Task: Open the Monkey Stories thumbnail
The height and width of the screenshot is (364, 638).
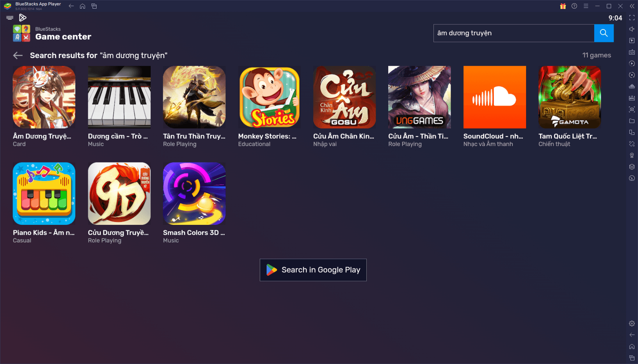Action: tap(269, 97)
